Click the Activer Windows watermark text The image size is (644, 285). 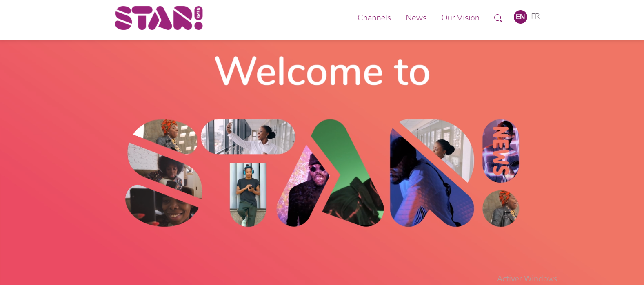tap(527, 278)
